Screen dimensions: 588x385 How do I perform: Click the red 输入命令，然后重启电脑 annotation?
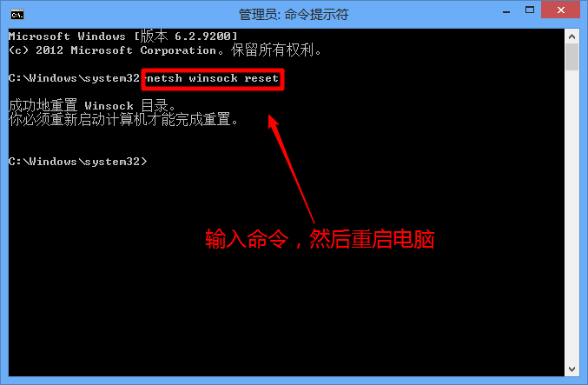[x=320, y=239]
